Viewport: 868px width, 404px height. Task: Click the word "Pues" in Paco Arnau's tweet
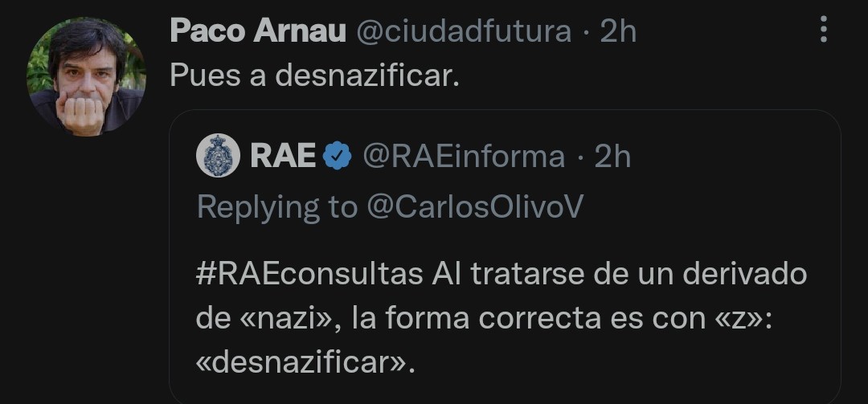coord(202,75)
